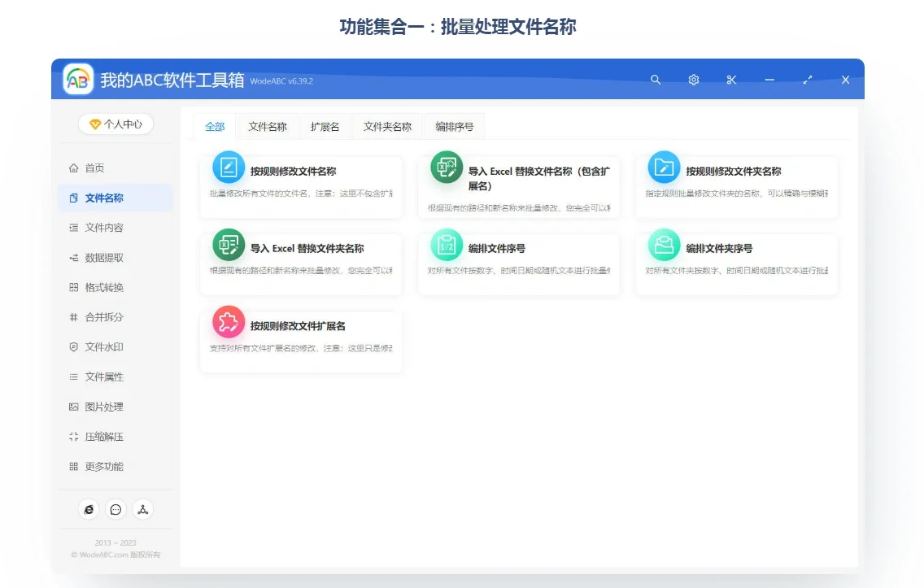Click the share network icon at bottom left
924x588 pixels.
tap(142, 509)
